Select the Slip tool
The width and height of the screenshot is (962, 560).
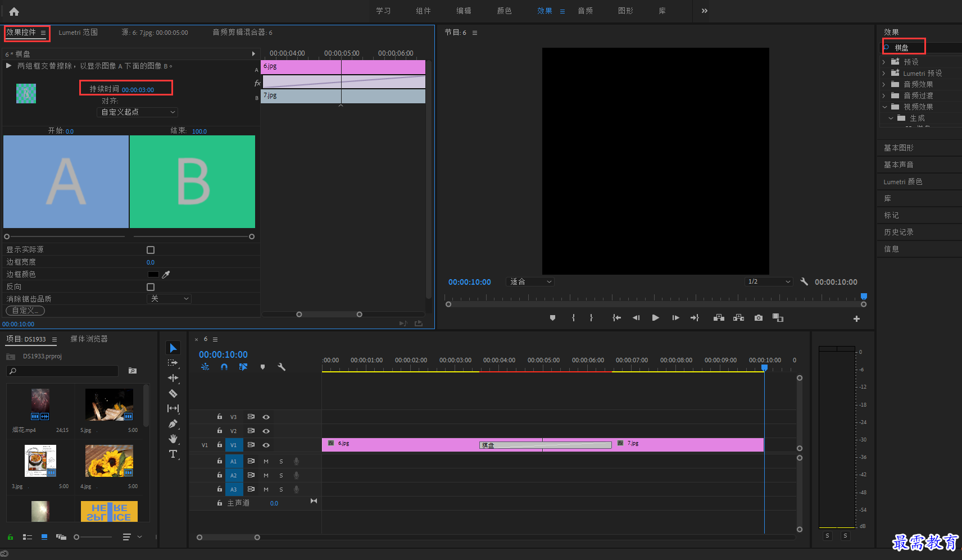(x=173, y=408)
